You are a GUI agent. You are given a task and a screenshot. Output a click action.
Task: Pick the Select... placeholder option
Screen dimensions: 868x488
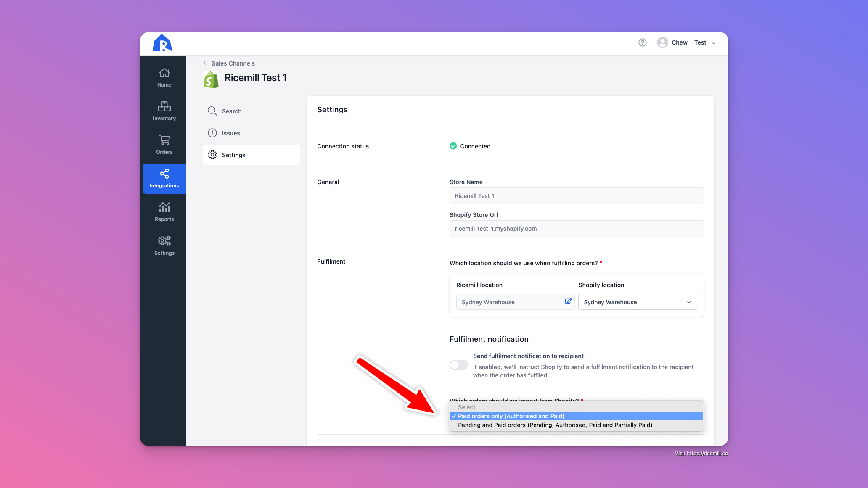pyautogui.click(x=469, y=407)
